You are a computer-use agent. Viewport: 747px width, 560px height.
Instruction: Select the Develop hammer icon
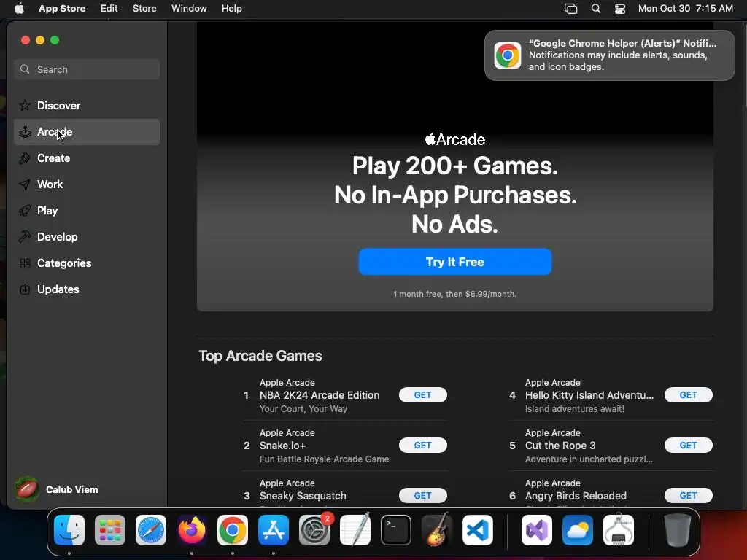click(25, 237)
